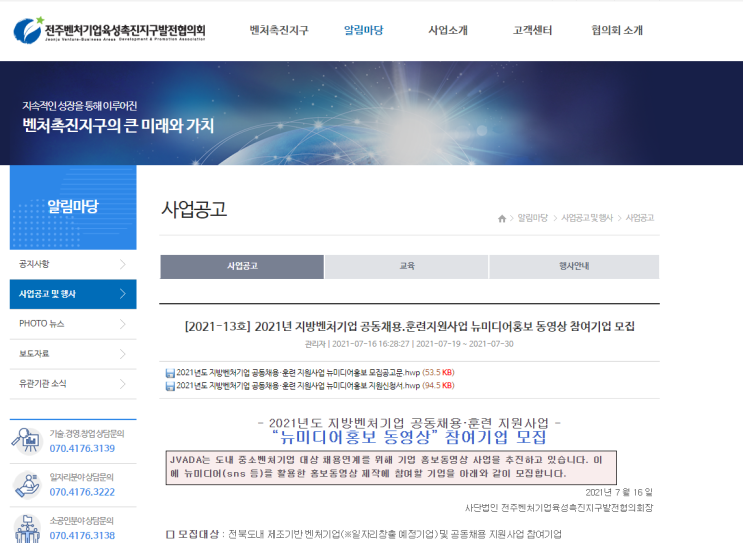Download the 뉴미디어홍보 지원신청서.hwp file
Screen dimensions: 743x543
[298, 386]
